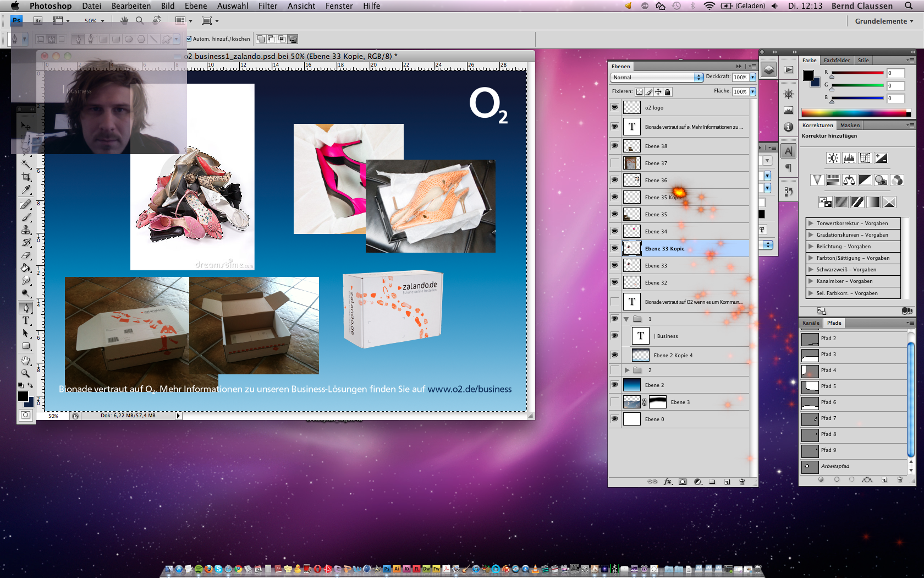Expand layer group 2
This screenshot has height=578, width=924.
pos(626,370)
